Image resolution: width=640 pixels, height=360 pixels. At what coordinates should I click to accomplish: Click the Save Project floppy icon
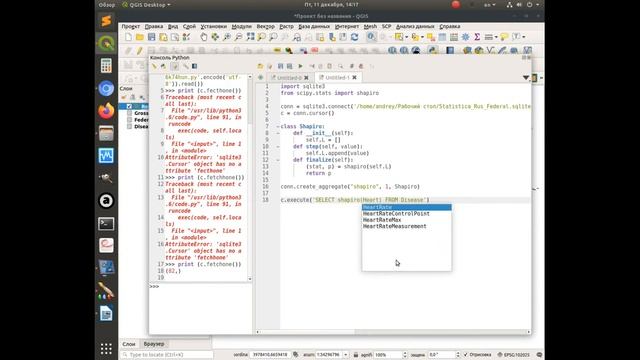(151, 37)
